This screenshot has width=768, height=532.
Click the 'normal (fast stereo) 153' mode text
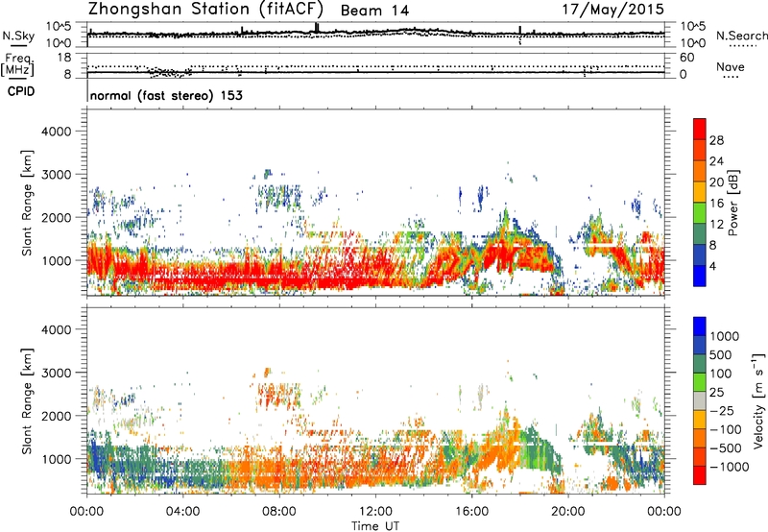(x=166, y=95)
